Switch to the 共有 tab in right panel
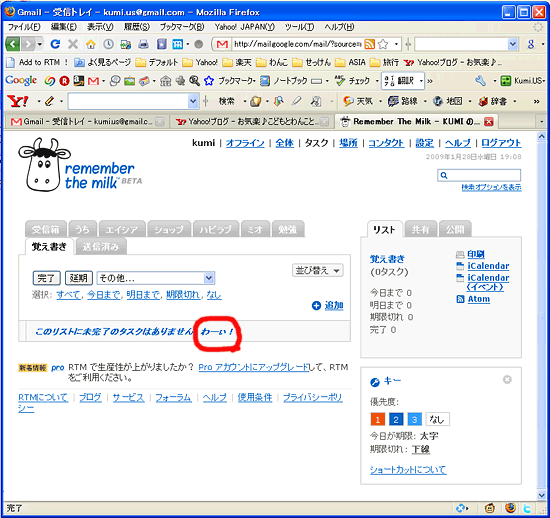550x518 pixels. (x=420, y=229)
